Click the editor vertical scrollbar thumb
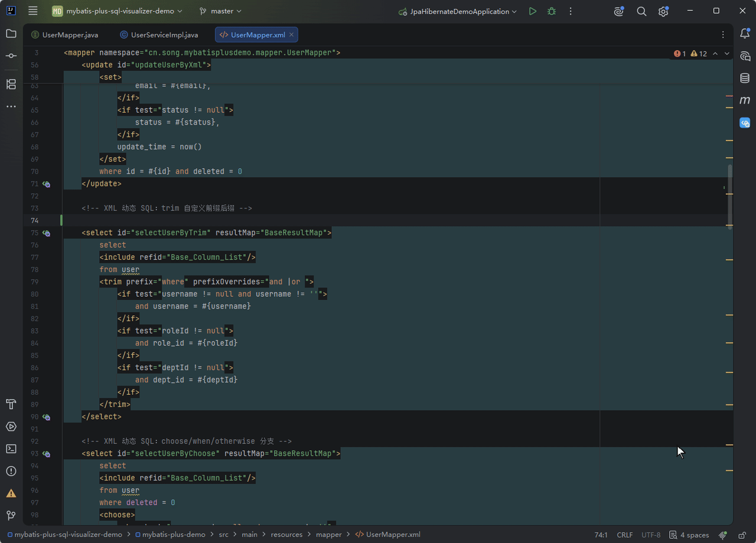 click(730, 196)
